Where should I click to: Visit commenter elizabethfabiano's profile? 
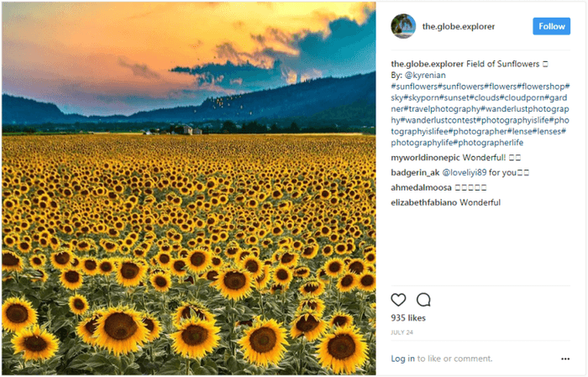tap(424, 202)
